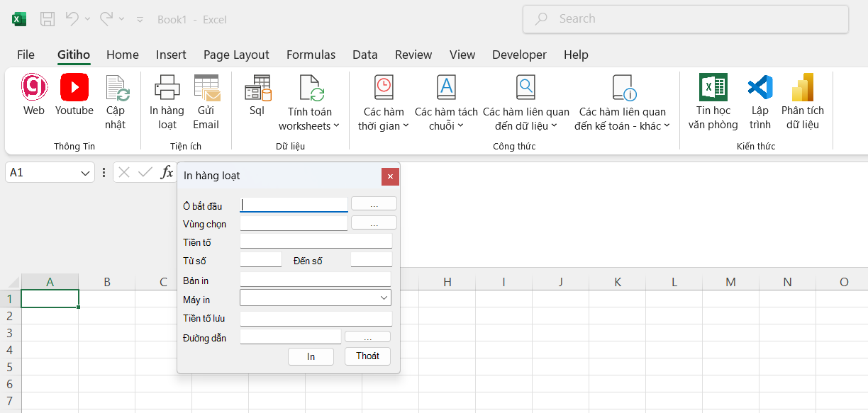The image size is (868, 413).
Task: Click the Sql data icon
Action: pyautogui.click(x=257, y=89)
